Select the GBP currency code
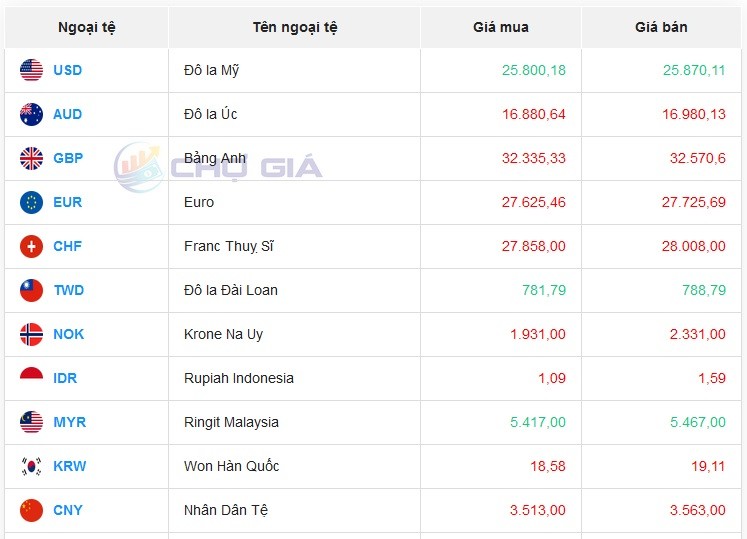 click(x=68, y=158)
